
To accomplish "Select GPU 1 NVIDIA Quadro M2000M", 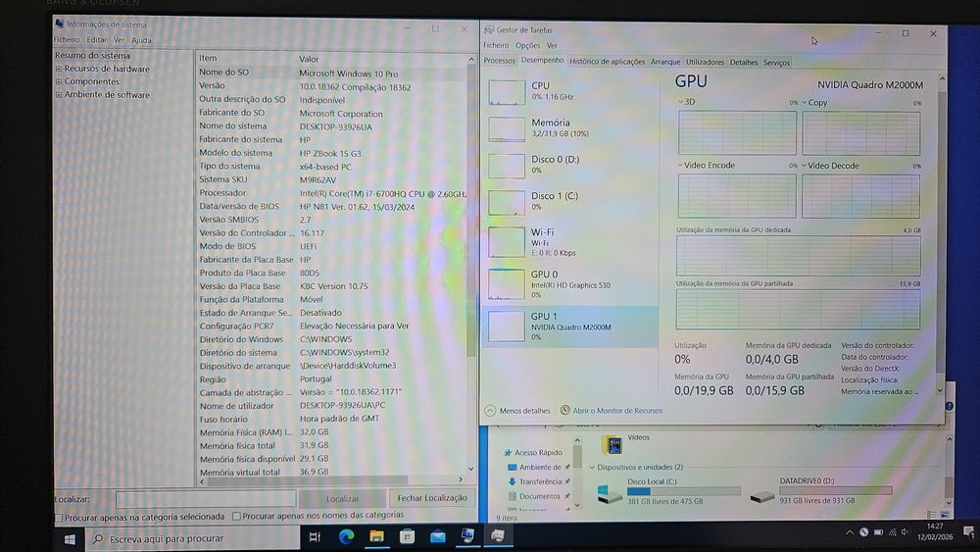I will point(569,326).
